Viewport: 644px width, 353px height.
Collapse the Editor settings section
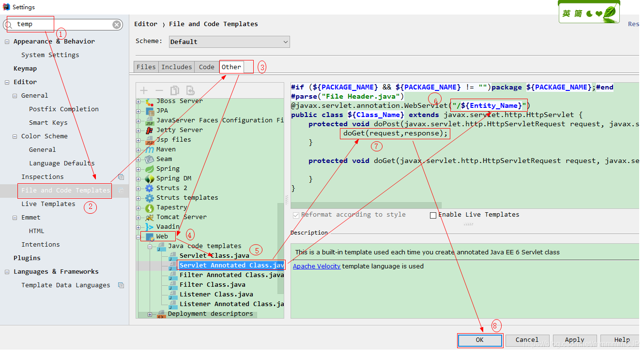7,82
